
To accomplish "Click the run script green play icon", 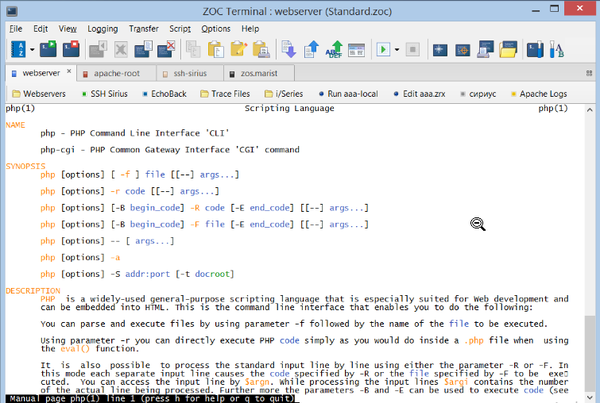I will coord(384,49).
